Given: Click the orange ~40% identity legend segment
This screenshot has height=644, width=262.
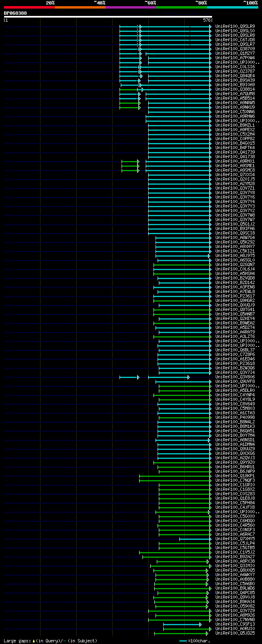Looking at the screenshot, I should click(80, 7).
